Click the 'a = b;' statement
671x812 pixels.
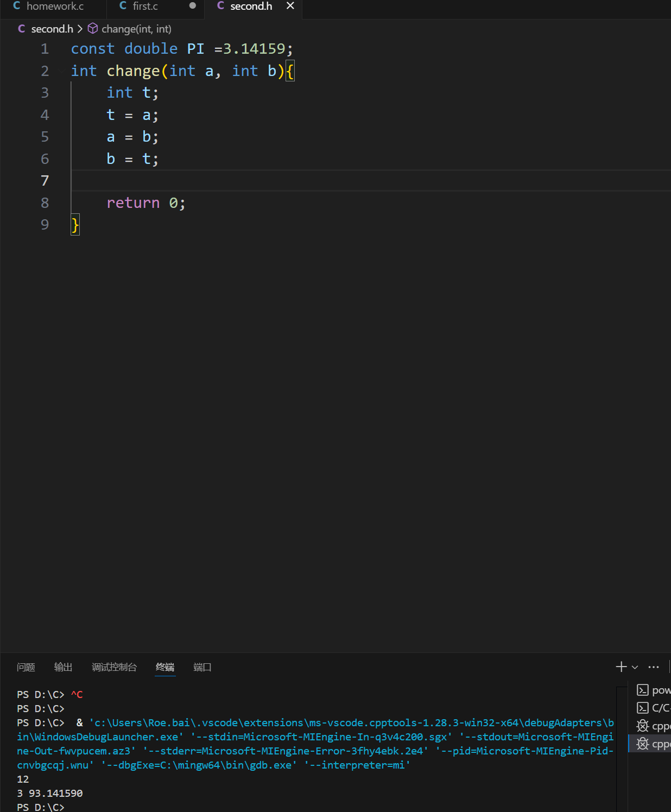click(x=132, y=137)
